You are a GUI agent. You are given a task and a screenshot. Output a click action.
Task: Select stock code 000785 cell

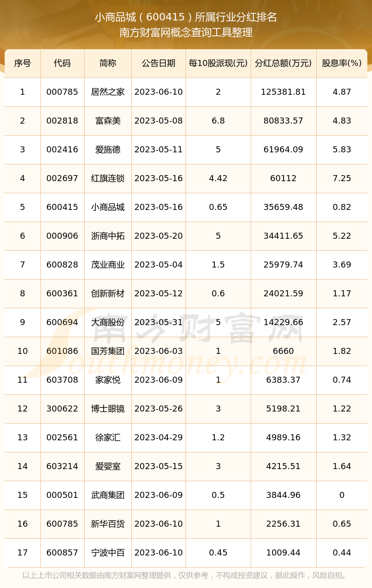62,92
